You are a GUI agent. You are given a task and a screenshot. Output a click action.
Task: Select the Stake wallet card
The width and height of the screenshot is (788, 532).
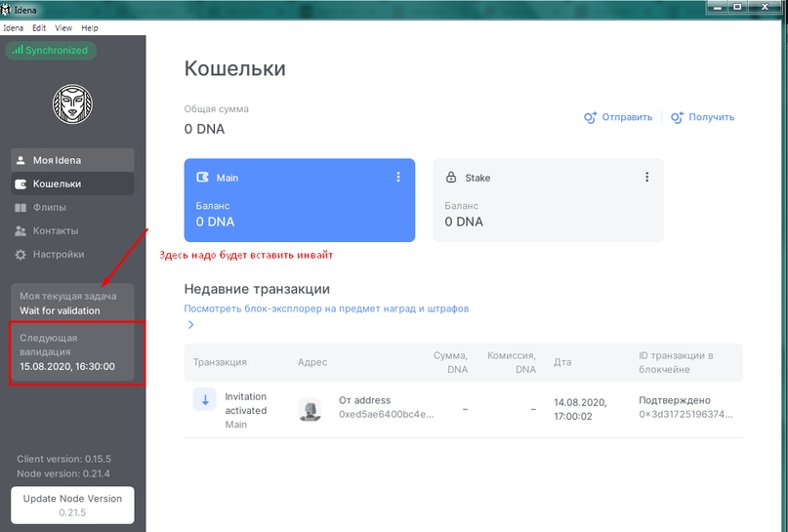(549, 200)
